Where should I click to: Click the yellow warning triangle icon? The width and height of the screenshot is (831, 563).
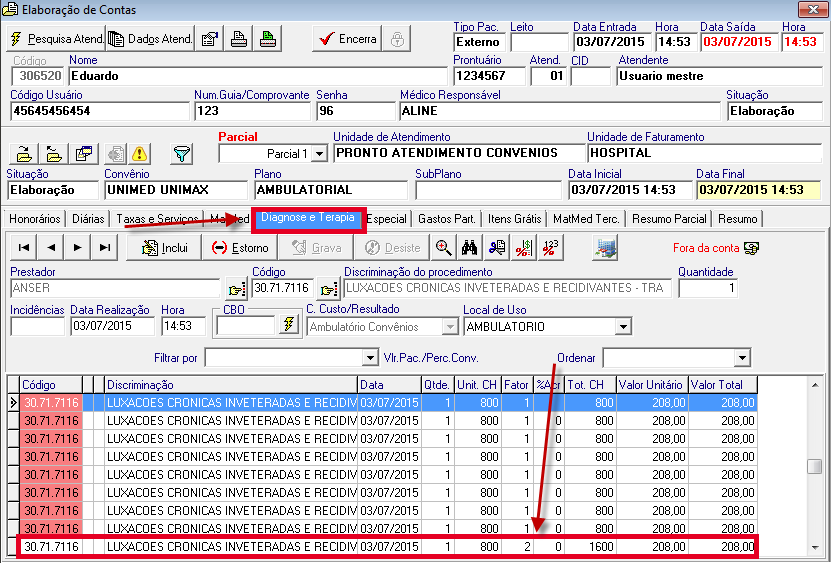coord(139,154)
